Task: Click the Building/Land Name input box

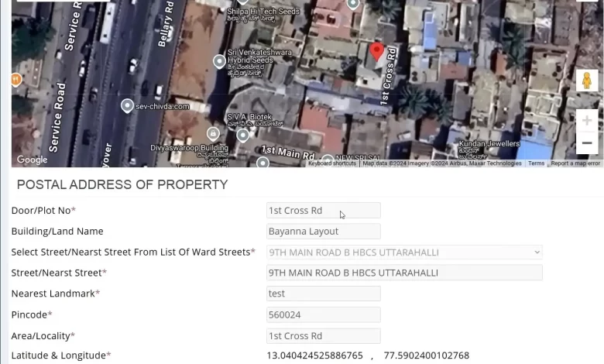Action: click(x=323, y=231)
